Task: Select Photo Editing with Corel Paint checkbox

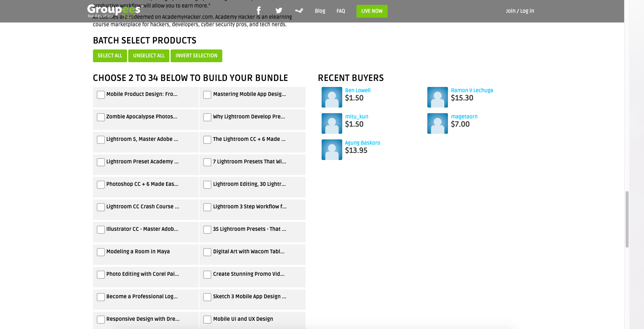Action: [x=101, y=275]
